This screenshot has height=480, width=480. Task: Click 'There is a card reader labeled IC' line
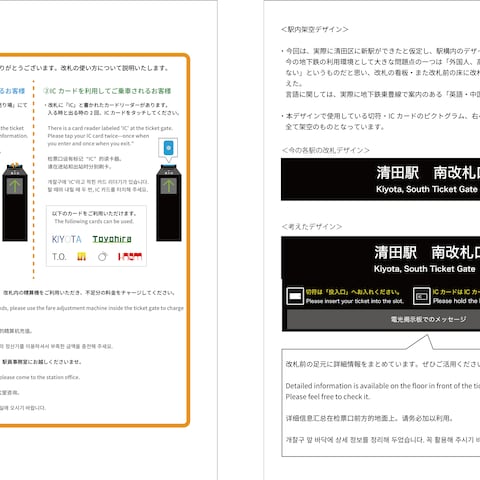(110, 128)
